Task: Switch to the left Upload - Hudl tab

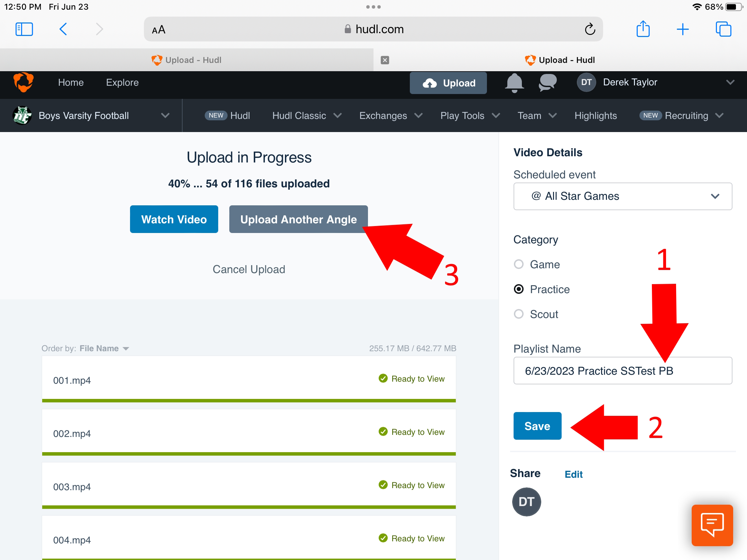Action: [x=187, y=60]
